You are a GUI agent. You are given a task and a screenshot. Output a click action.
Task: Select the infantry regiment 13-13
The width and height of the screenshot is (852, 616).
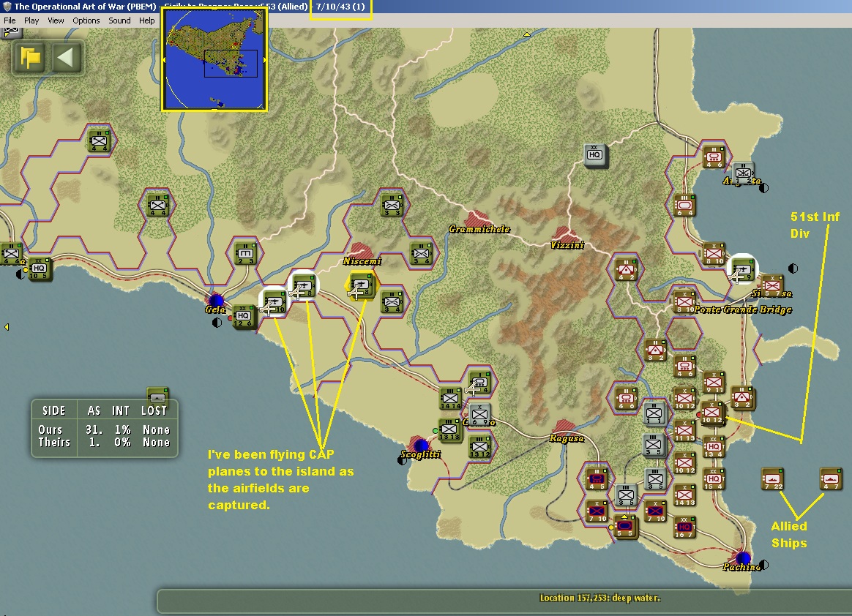pos(449,430)
